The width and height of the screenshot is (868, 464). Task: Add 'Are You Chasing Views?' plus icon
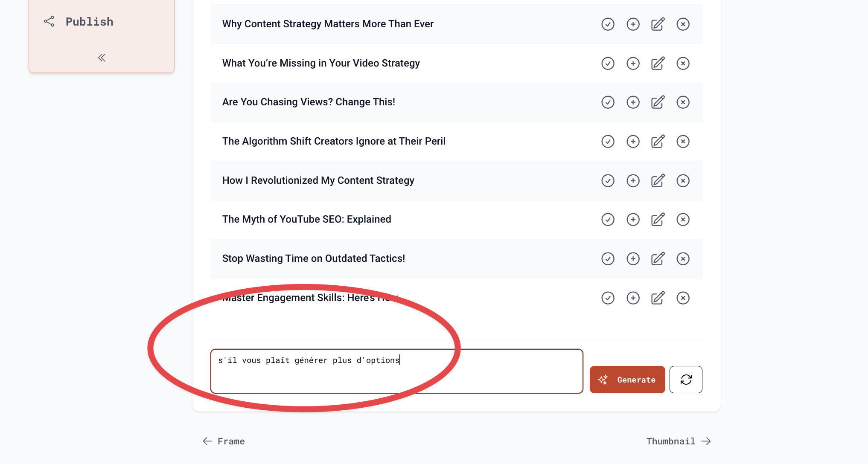[633, 102]
